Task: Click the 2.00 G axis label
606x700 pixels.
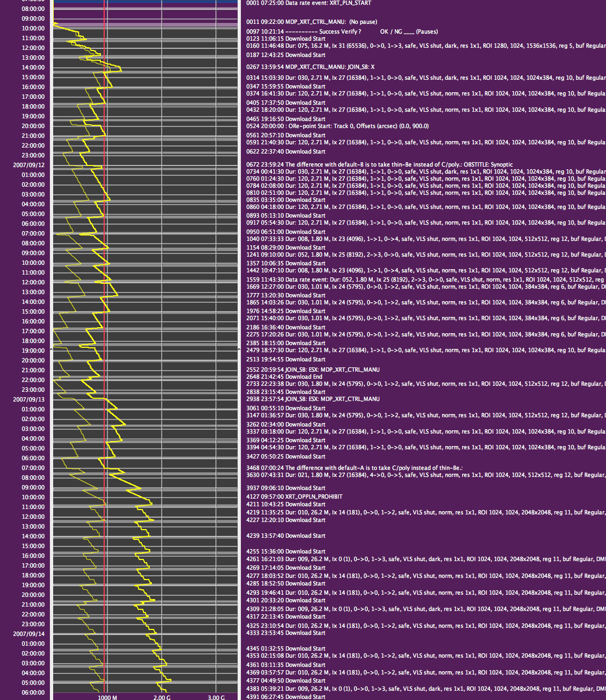Action: 162,697
